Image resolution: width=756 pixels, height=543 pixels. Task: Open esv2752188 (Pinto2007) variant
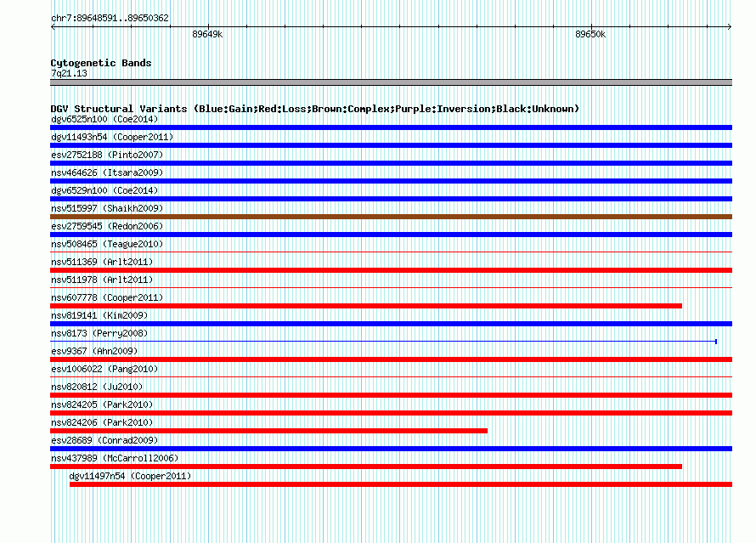coord(107,155)
